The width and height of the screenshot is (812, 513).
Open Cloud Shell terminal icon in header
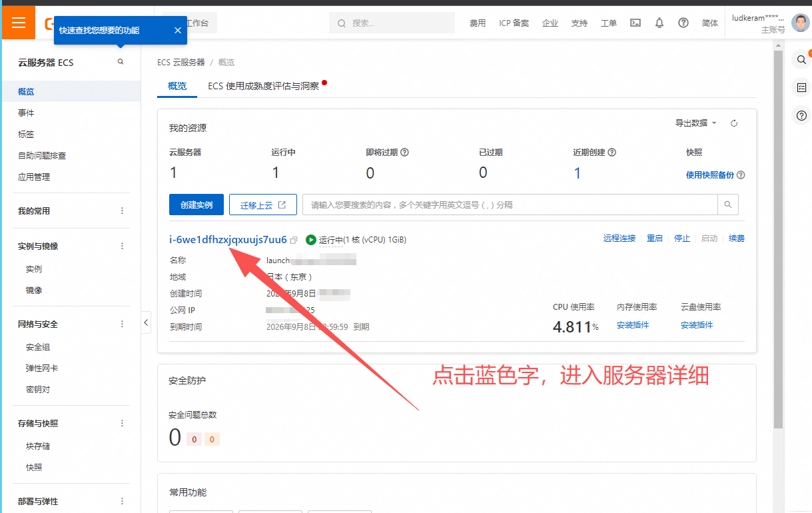(x=635, y=23)
